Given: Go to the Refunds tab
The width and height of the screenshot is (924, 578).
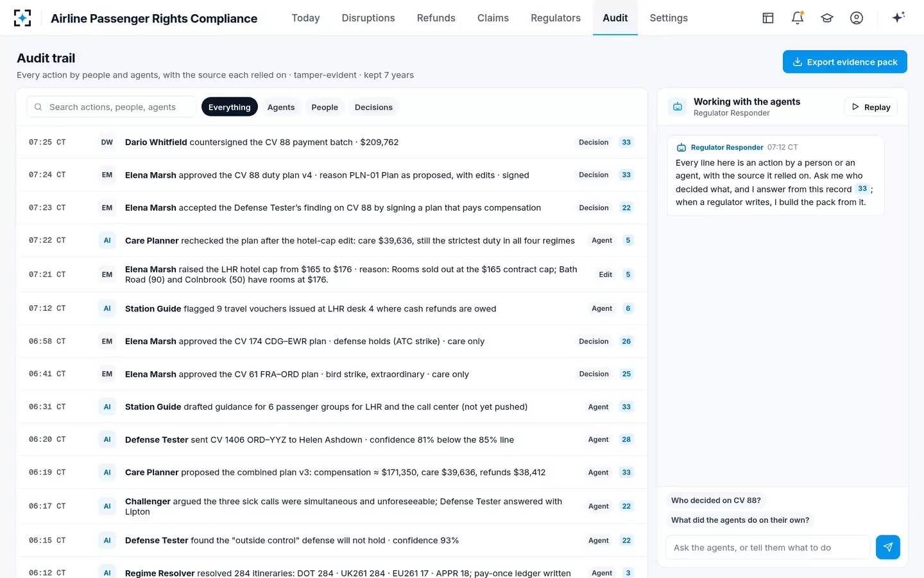Looking at the screenshot, I should click(x=436, y=18).
